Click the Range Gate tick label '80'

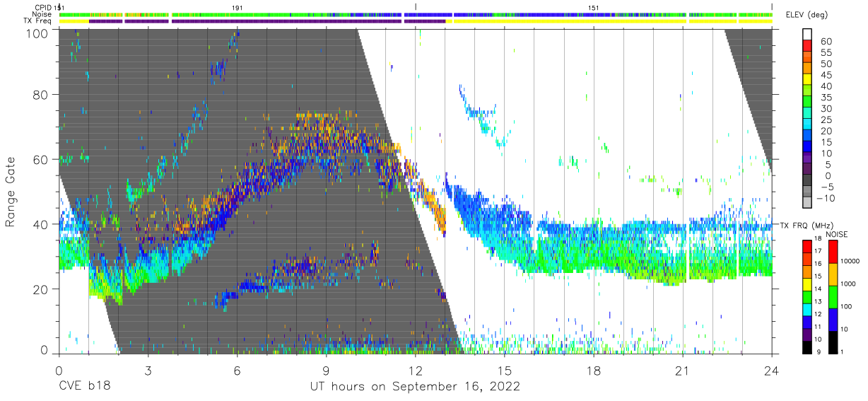(x=41, y=95)
